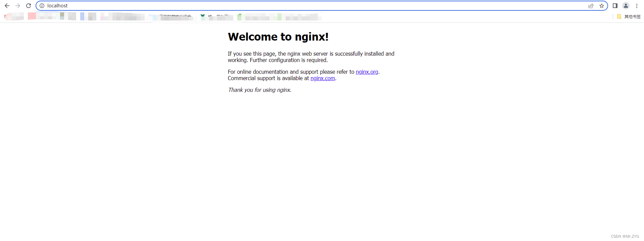Open the Chrome three-dot menu

click(637, 6)
